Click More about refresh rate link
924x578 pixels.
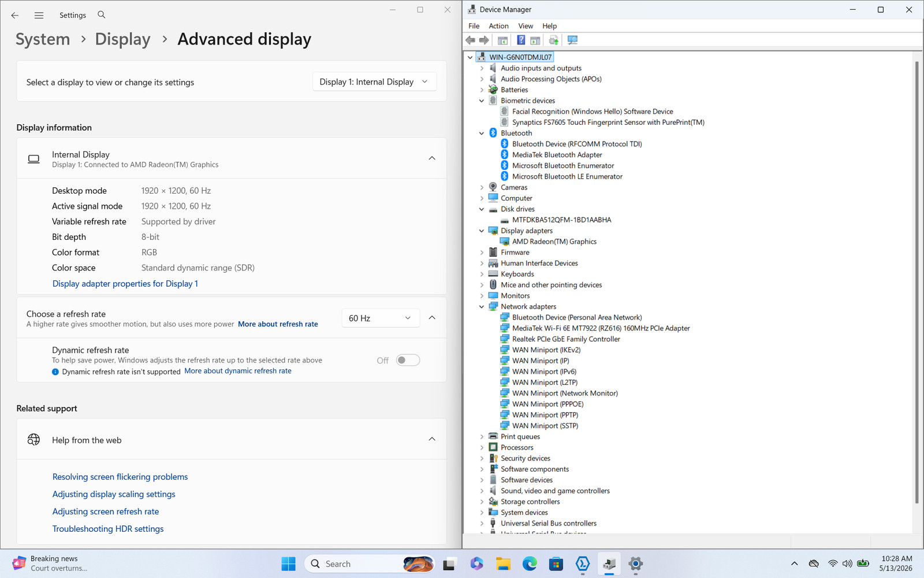click(278, 324)
